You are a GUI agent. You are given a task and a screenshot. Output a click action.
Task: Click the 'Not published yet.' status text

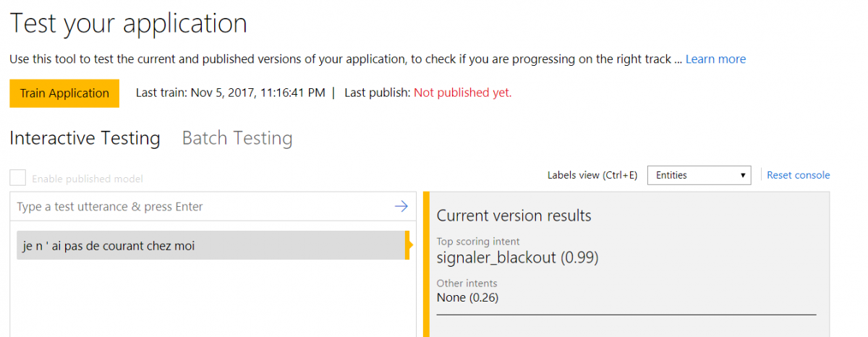[463, 93]
